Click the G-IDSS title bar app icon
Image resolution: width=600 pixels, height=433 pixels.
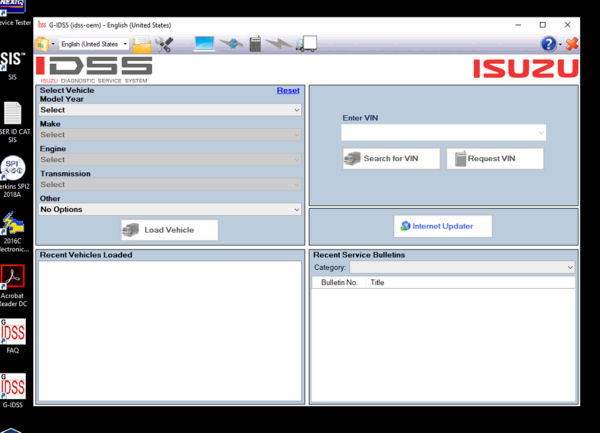[x=42, y=25]
